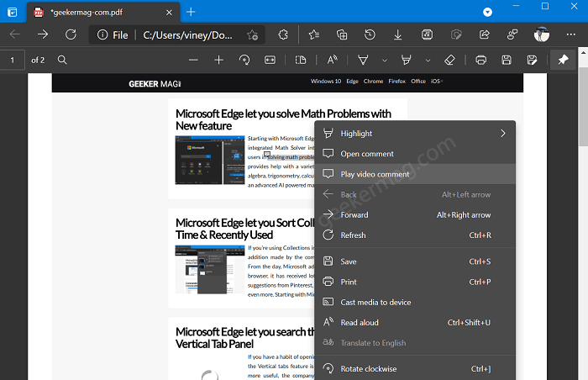Click the vertical scrollbar thumb
Screen dimensions: 588x380
pos(584,107)
